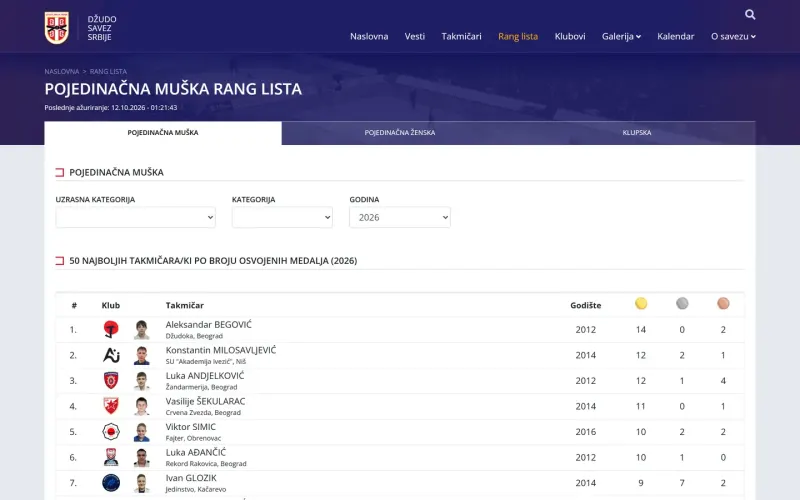Screen dimensions: 800x500
Task: Open Aleksandar BEGOVIĆ's profile link
Action: pyautogui.click(x=208, y=324)
